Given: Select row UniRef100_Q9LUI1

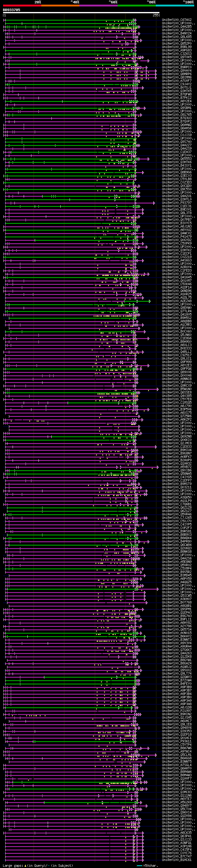Looking at the screenshot, I should tap(177, 358).
